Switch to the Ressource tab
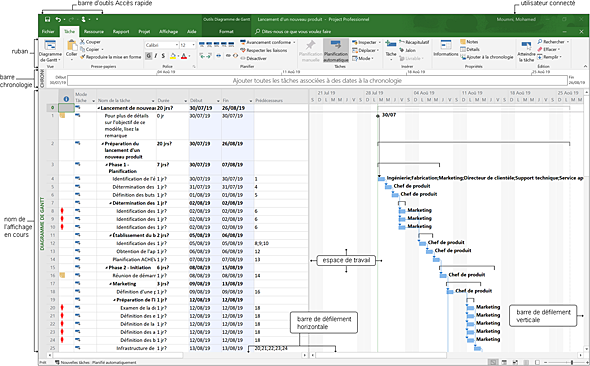 pos(94,32)
